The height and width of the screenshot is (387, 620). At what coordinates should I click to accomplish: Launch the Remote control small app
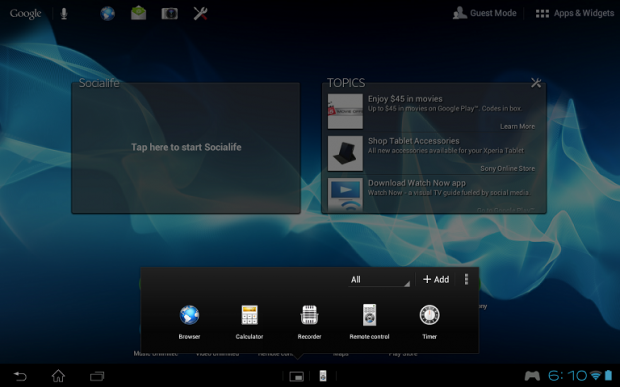pyautogui.click(x=369, y=322)
